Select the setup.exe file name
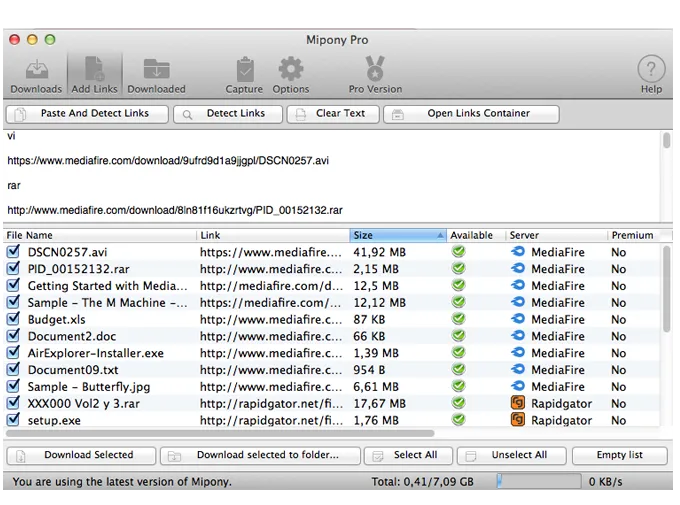The image size is (680, 505). (54, 420)
